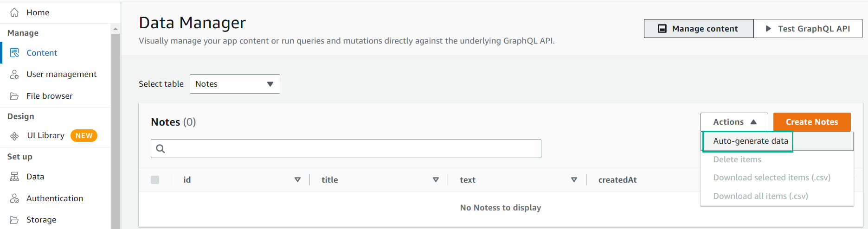Click the Data schema icon under Set up
The width and height of the screenshot is (868, 229).
[x=14, y=177]
